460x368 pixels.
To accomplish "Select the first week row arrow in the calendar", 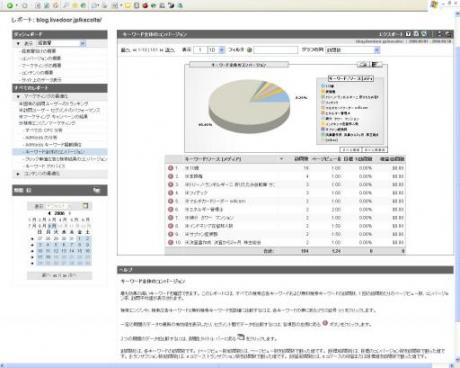I will [x=32, y=239].
